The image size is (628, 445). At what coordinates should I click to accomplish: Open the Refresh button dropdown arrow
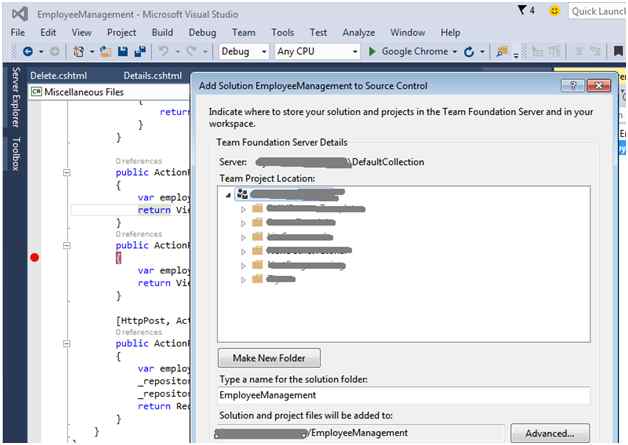pos(482,52)
